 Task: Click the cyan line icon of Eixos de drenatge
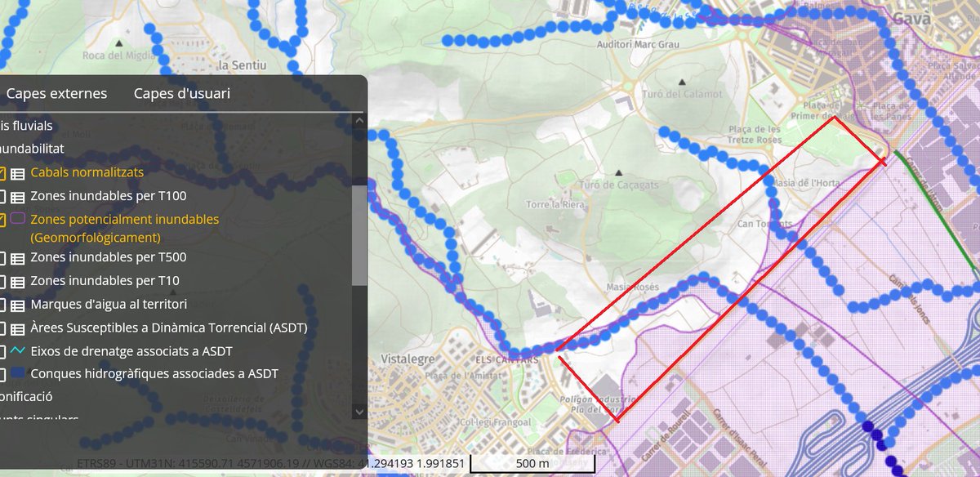pos(17,350)
